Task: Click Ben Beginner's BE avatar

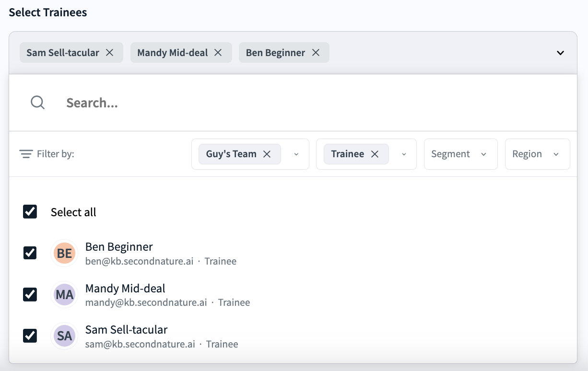Action: (64, 253)
